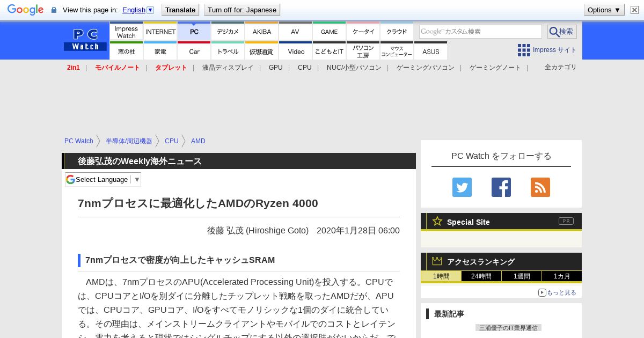The width and height of the screenshot is (644, 338).
Task: Click the Impress site grid icon
Action: 524,50
